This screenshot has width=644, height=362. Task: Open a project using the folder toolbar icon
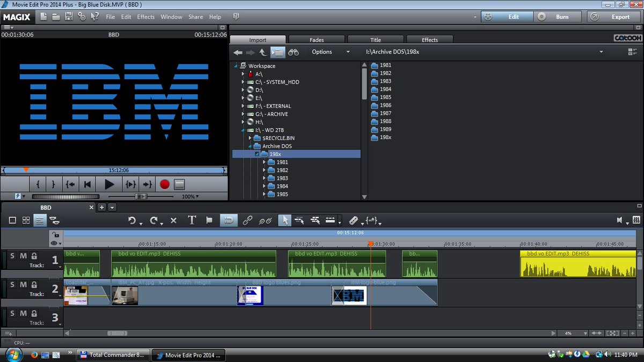56,17
